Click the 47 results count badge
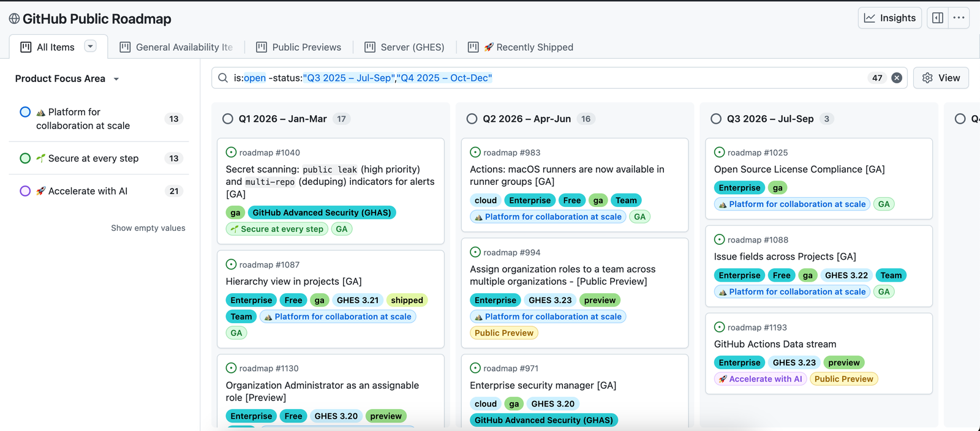Viewport: 980px width, 431px height. coord(877,78)
